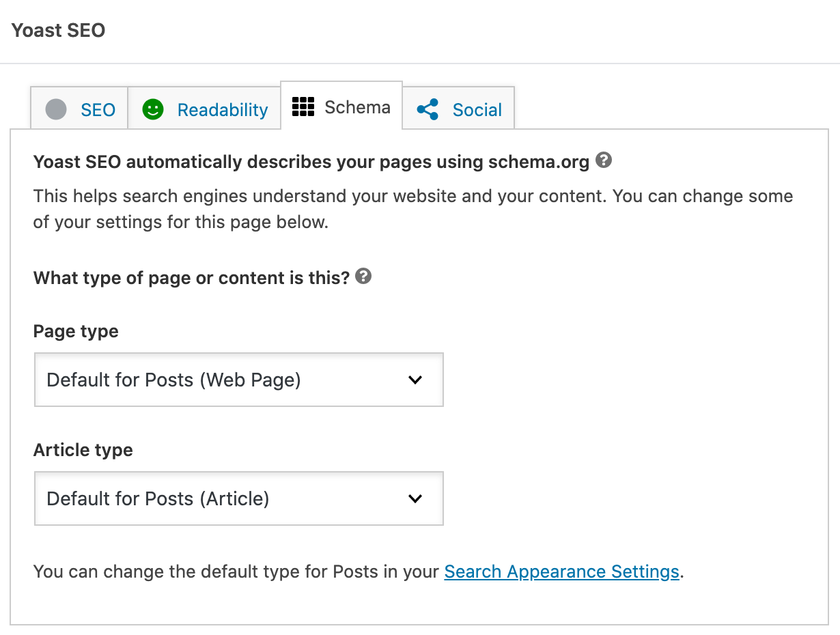Select Default for Posts (Web Page) field
The width and height of the screenshot is (840, 635).
(239, 380)
